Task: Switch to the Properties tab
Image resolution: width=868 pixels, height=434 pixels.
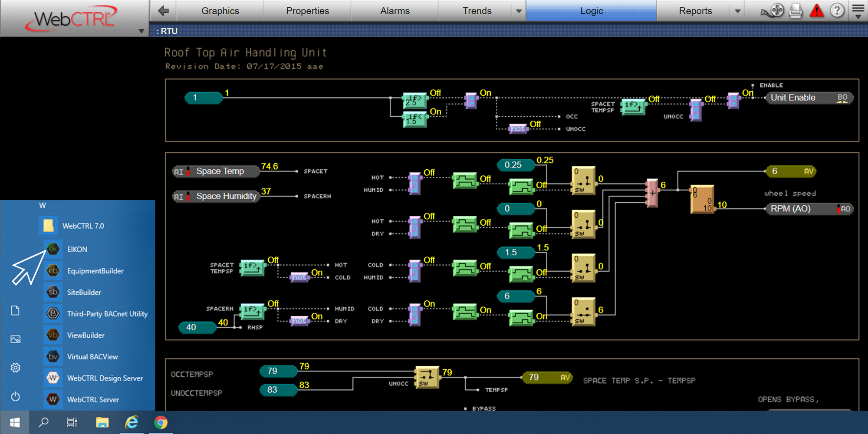Action: pos(307,11)
